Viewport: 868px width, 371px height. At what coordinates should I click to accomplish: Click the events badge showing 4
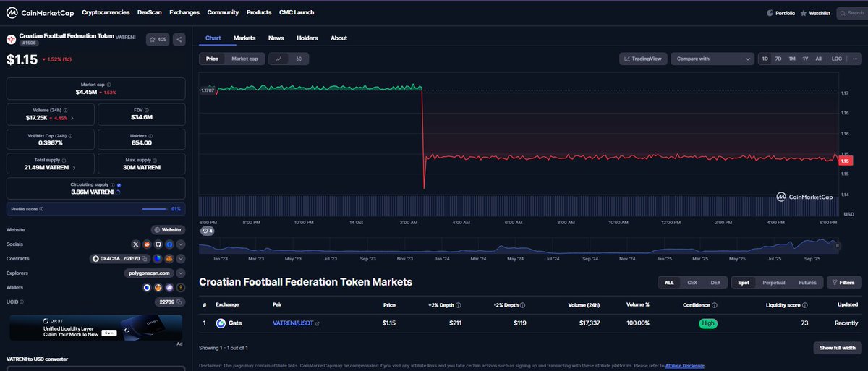coord(208,231)
